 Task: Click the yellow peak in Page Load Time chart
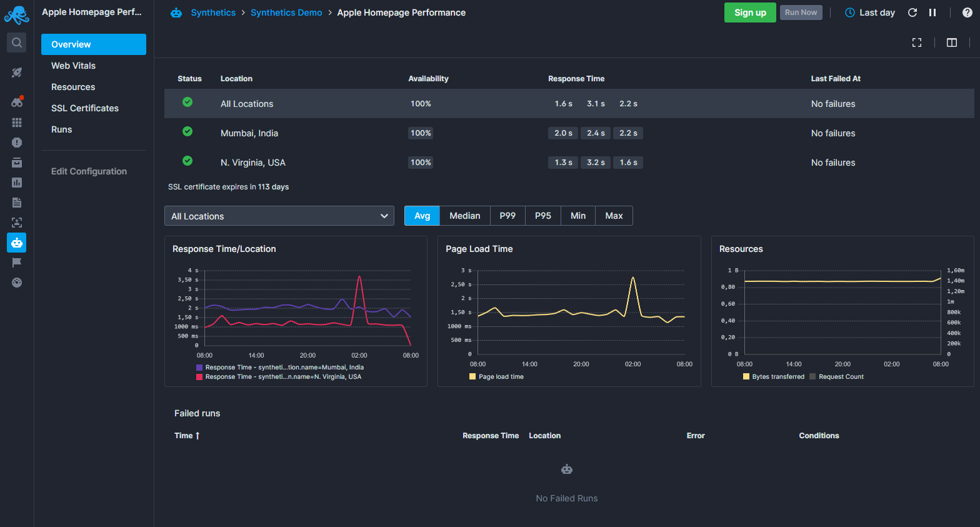633,278
